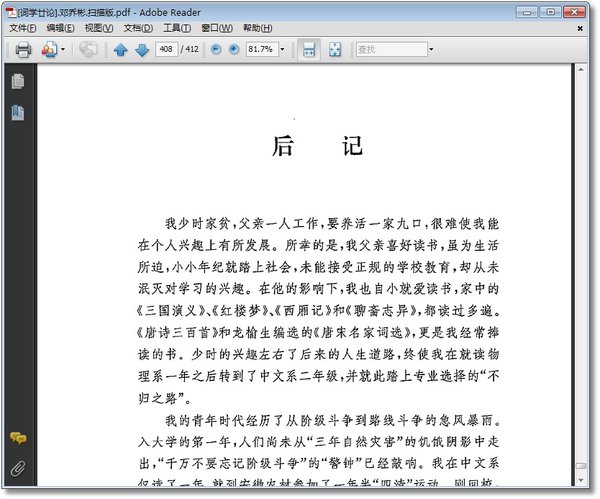Click the zoom out minus button
This screenshot has width=600, height=499.
coord(216,49)
